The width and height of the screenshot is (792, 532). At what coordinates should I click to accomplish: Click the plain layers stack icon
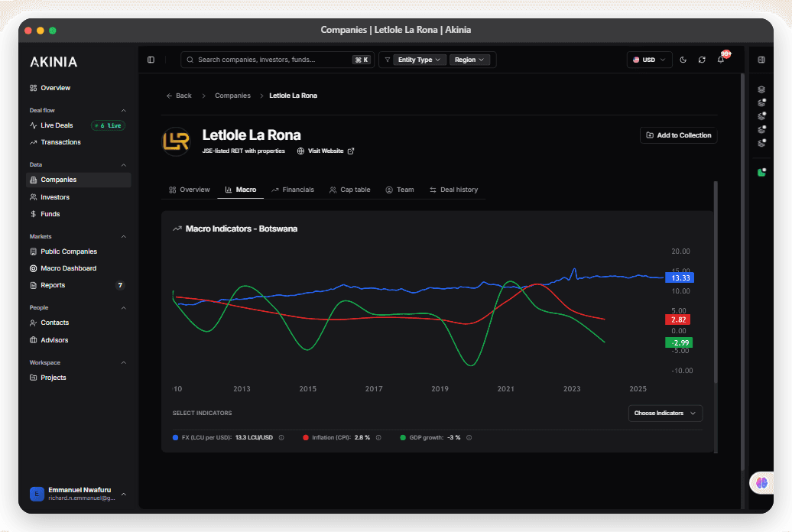coord(761,89)
